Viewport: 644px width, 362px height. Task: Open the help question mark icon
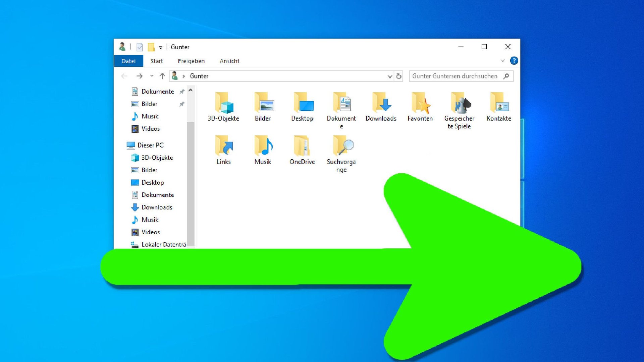[x=514, y=61]
